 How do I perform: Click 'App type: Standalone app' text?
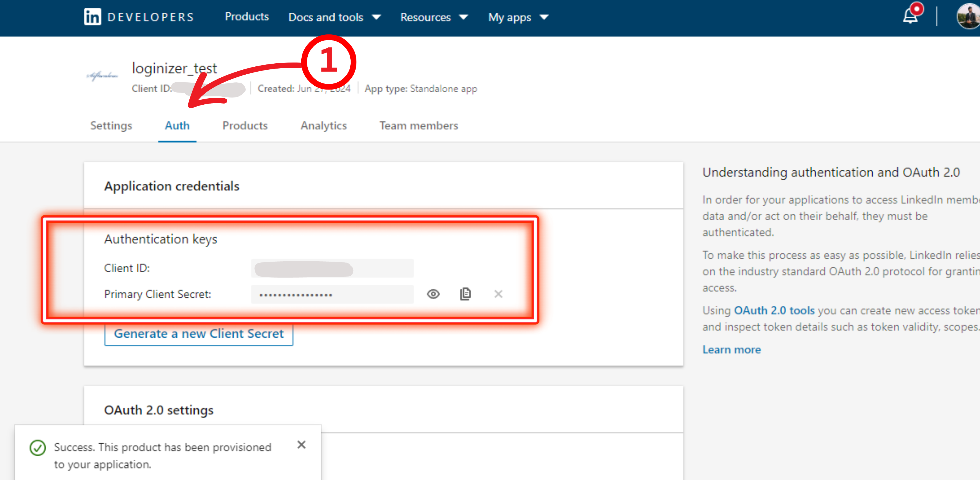421,88
